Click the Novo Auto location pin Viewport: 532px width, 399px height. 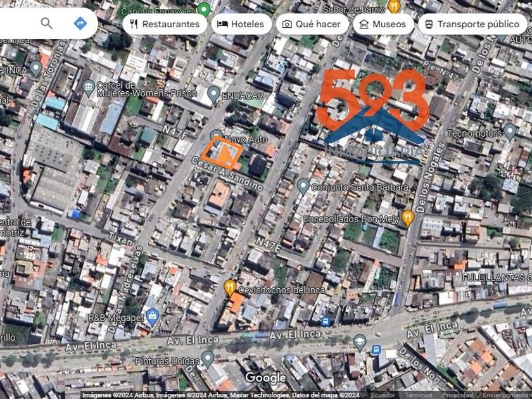[x=216, y=136]
